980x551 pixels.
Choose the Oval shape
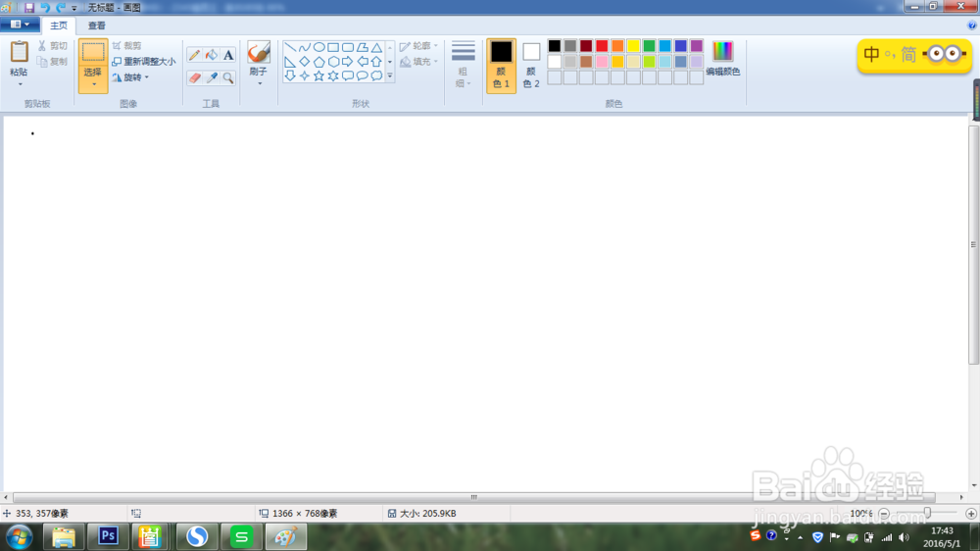coord(318,47)
